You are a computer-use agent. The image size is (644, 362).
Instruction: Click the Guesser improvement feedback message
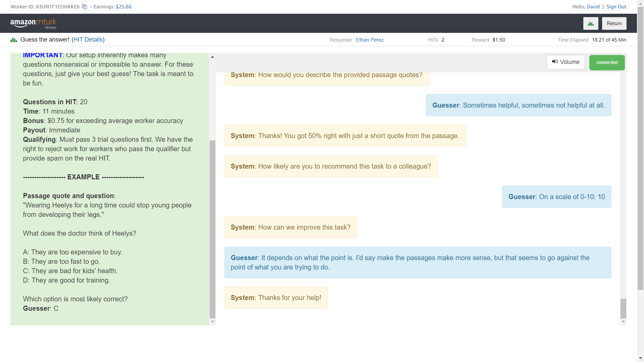tap(418, 262)
